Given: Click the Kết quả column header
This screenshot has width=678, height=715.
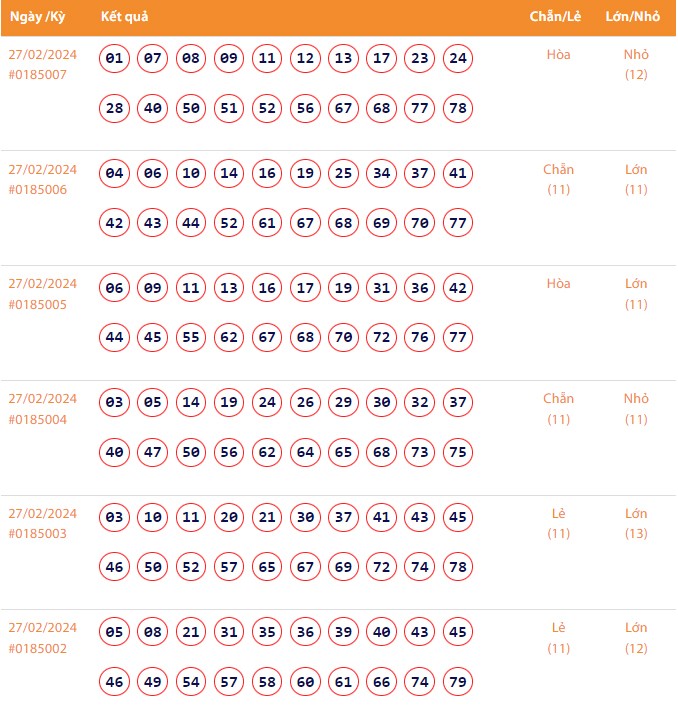Looking at the screenshot, I should [x=125, y=17].
